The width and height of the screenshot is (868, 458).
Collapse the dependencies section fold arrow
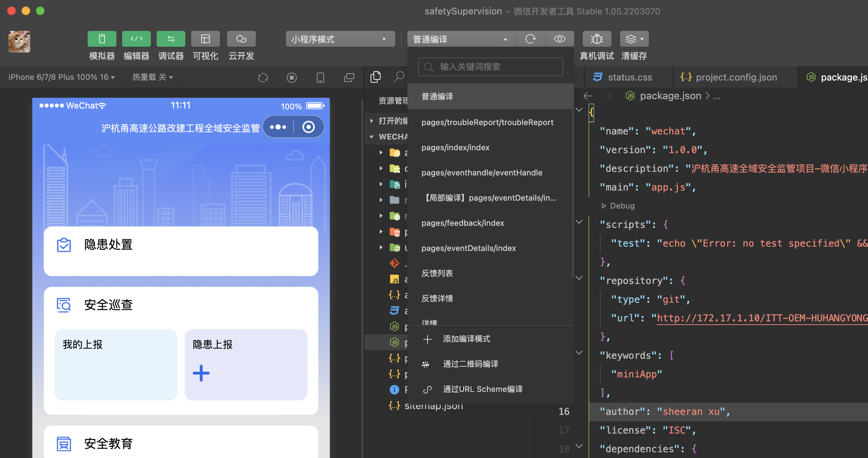click(x=579, y=446)
